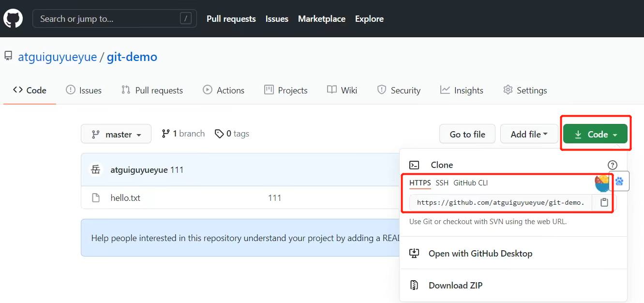Image resolution: width=644 pixels, height=303 pixels.
Task: Open the latest commit message 111
Action: tap(177, 170)
